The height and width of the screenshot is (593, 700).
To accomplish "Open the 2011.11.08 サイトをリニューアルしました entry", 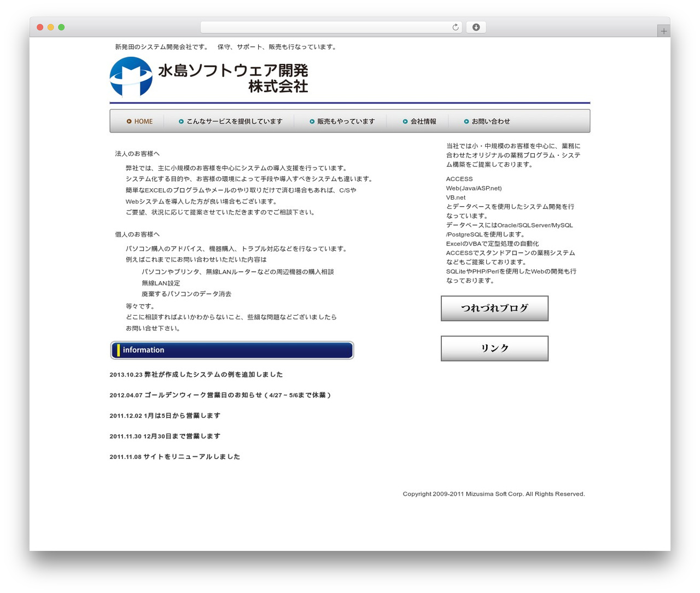I will tap(175, 457).
